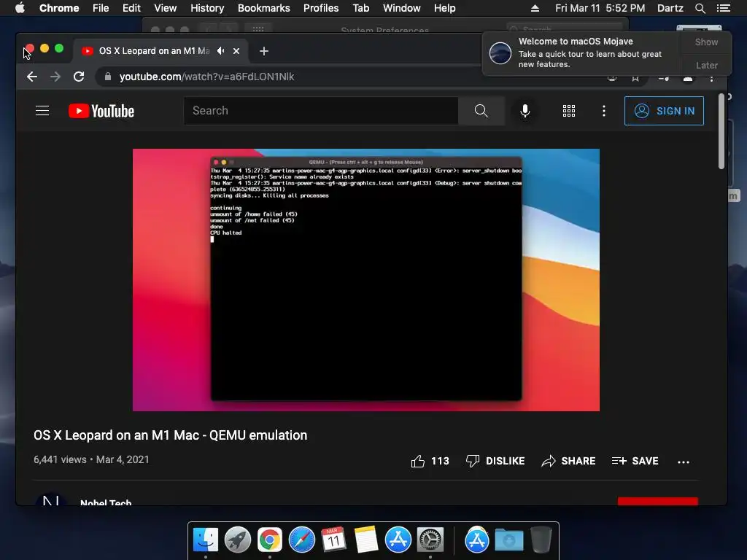Show the macOS Mojave tour notification

point(706,42)
